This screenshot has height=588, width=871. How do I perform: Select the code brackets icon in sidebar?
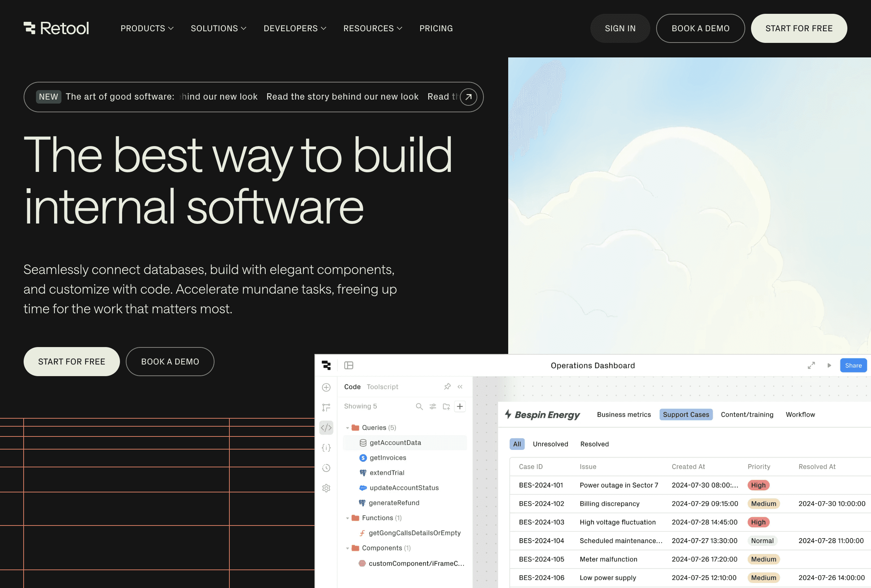pyautogui.click(x=326, y=428)
